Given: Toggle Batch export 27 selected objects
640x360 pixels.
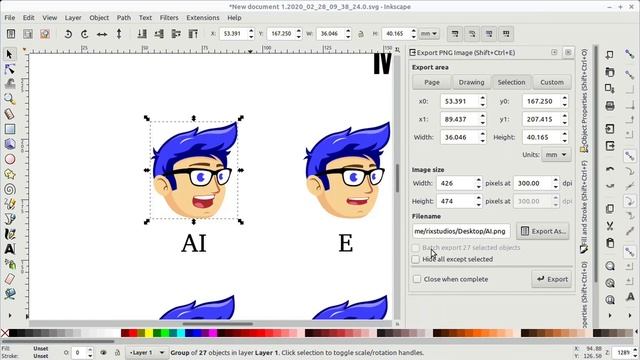Looking at the screenshot, I should 416,248.
